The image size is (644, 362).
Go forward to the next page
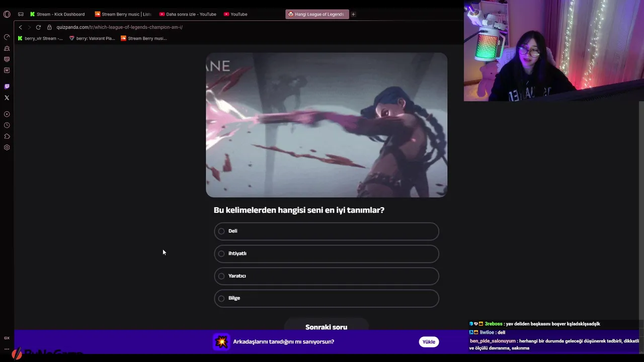(x=29, y=27)
